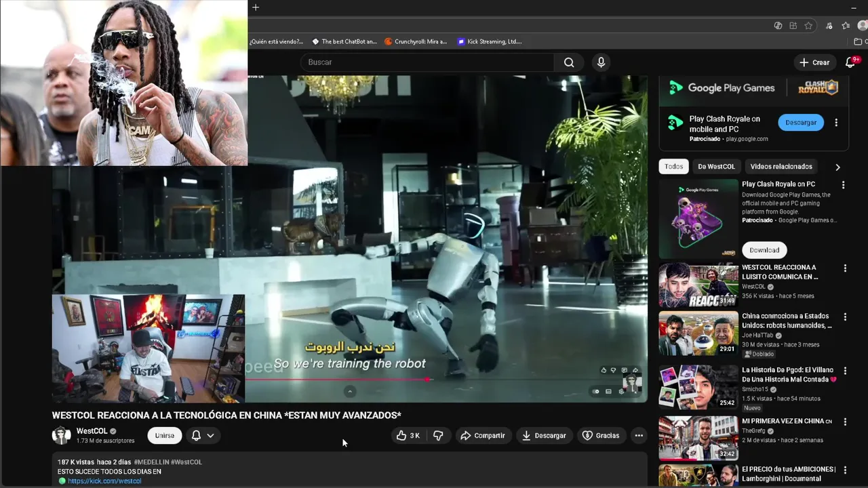Click the Descargar button below video
The height and width of the screenshot is (488, 868).
point(543,436)
